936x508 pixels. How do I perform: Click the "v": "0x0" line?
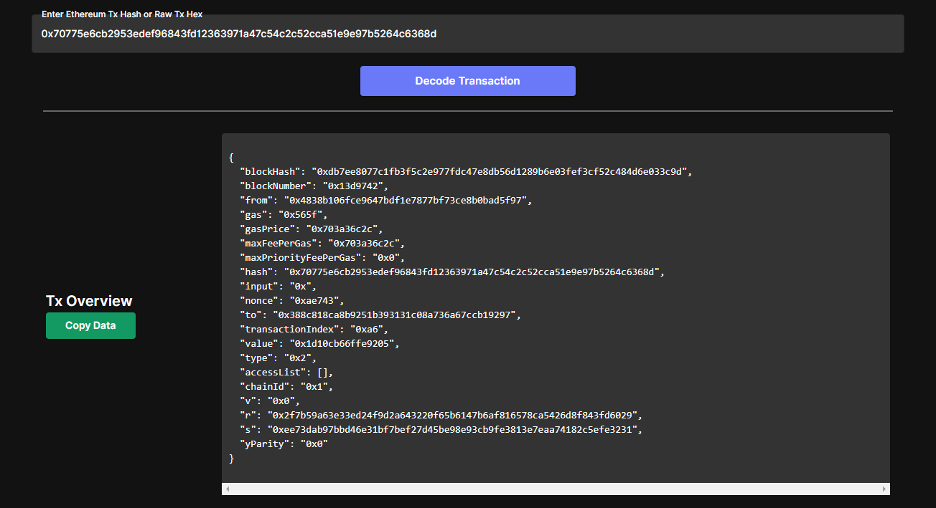point(270,401)
